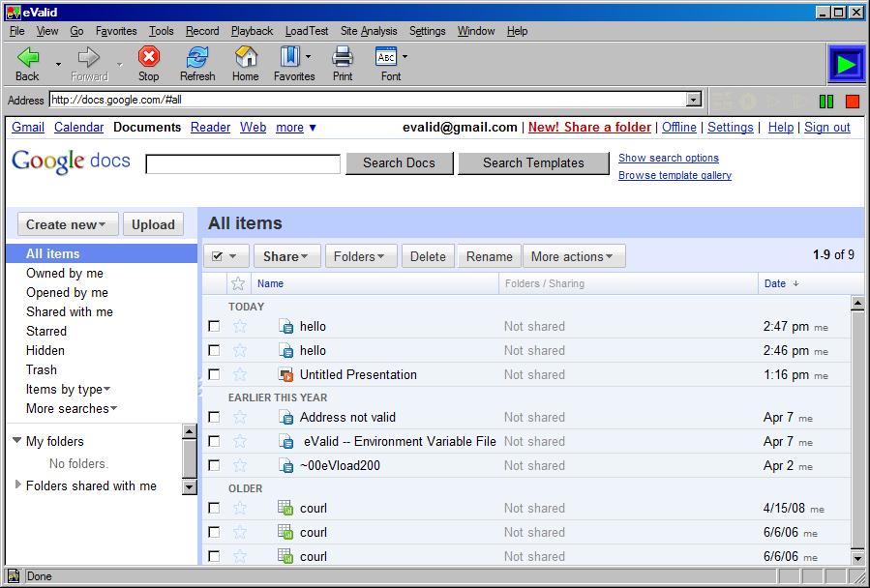Click the Back arrow toolbar icon
870x588 pixels.
click(x=28, y=57)
